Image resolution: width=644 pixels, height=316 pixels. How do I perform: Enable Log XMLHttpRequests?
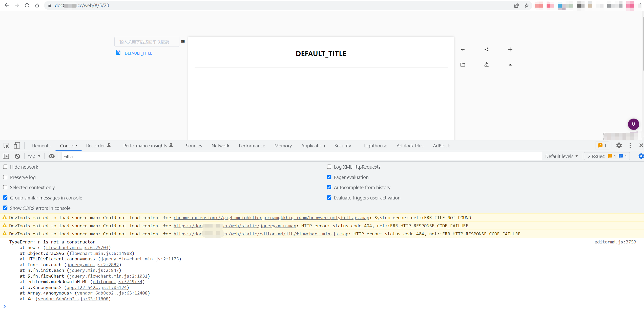[329, 167]
